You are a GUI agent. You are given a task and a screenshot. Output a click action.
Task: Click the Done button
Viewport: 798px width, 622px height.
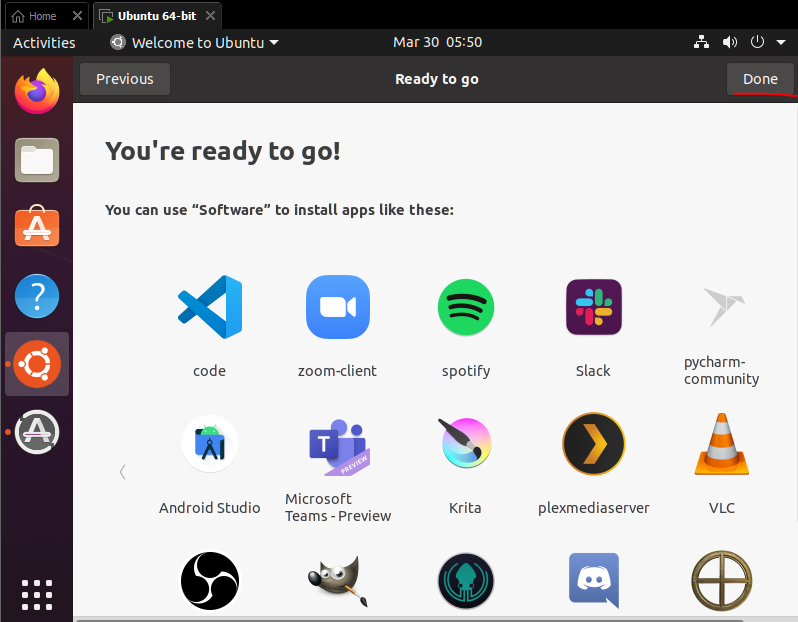tap(760, 79)
